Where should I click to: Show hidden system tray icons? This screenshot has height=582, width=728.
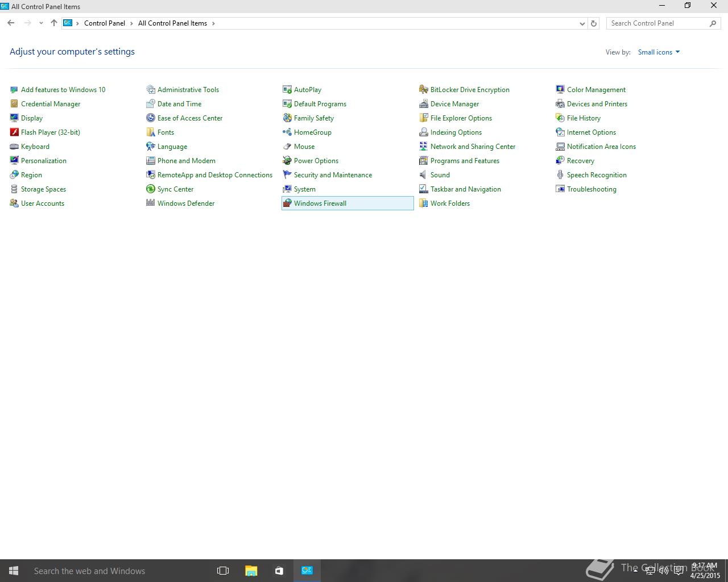[635, 571]
